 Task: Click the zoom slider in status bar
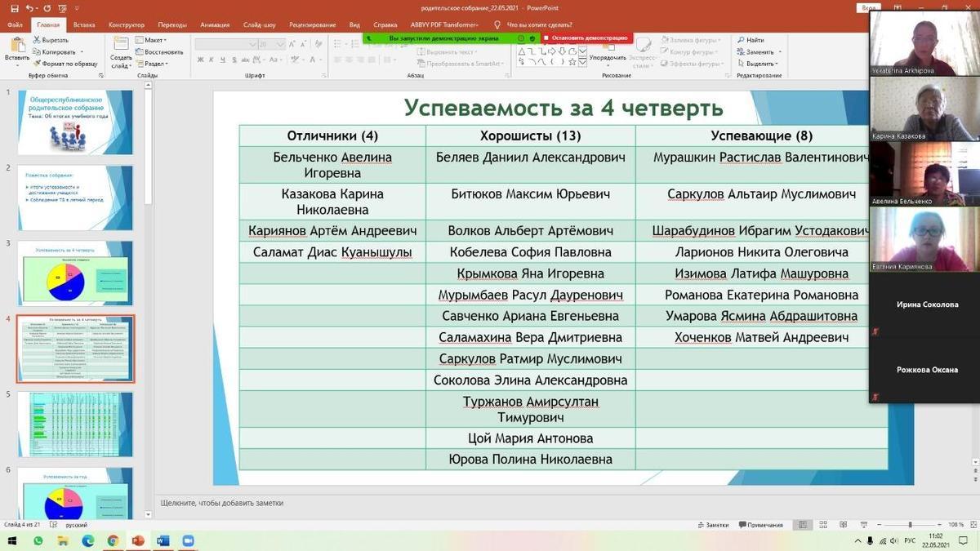tap(910, 525)
